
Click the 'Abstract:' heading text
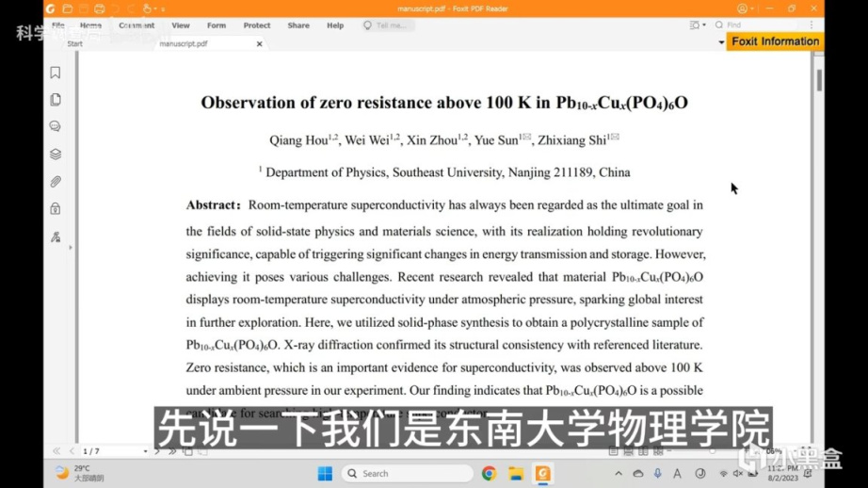pos(213,205)
